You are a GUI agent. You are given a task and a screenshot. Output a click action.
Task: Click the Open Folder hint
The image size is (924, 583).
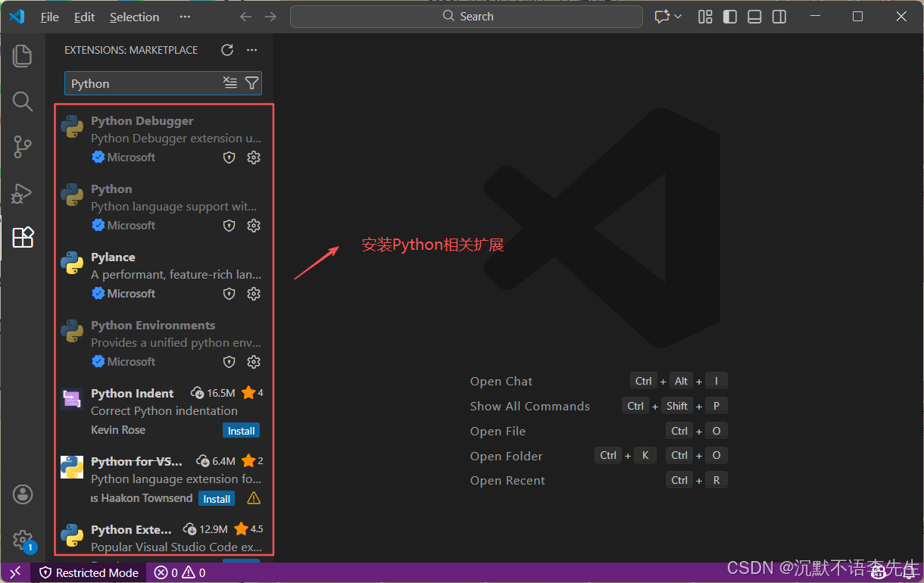click(x=506, y=457)
